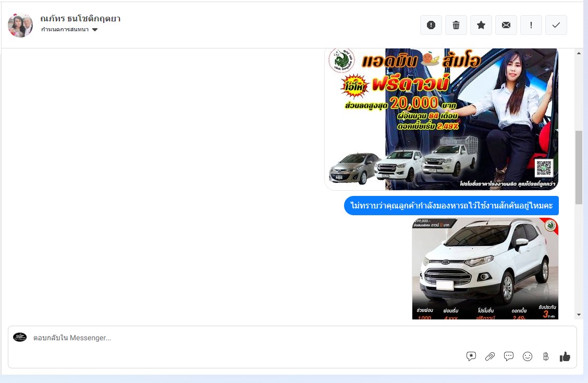The image size is (588, 383).
Task: Open saved replies speech bubble icon
Action: coord(508,356)
